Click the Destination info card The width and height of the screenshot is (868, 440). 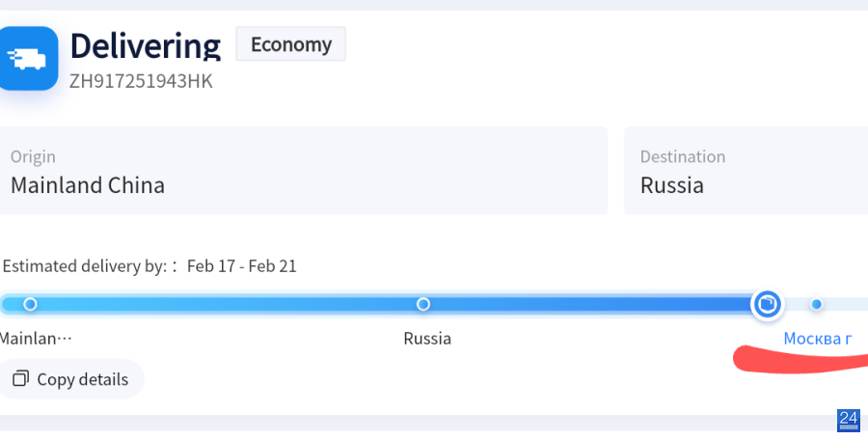pos(746,170)
